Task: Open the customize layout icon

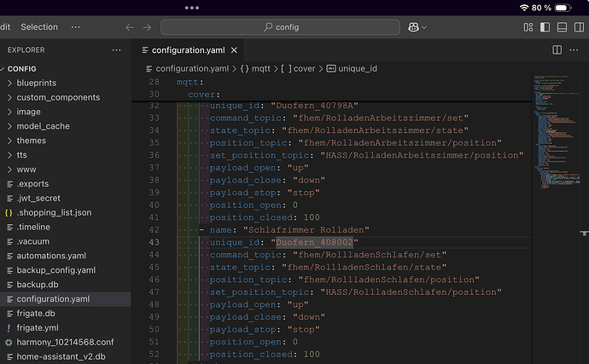Action: coord(528,27)
